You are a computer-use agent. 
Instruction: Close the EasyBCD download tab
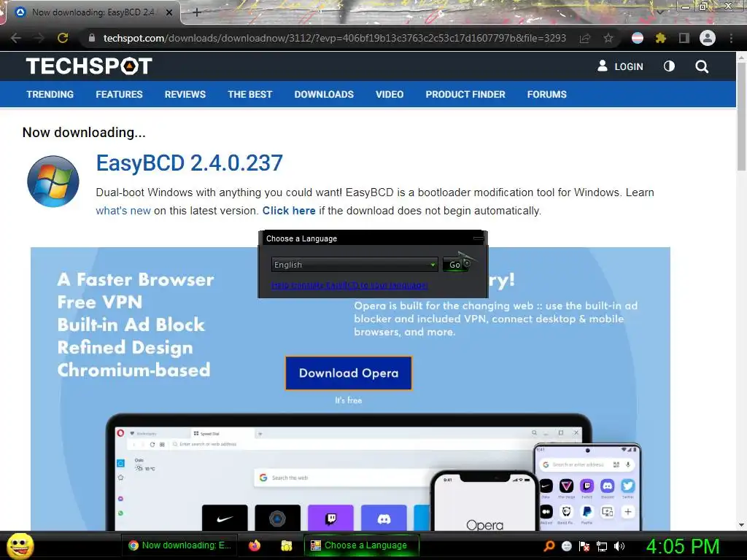click(x=169, y=12)
